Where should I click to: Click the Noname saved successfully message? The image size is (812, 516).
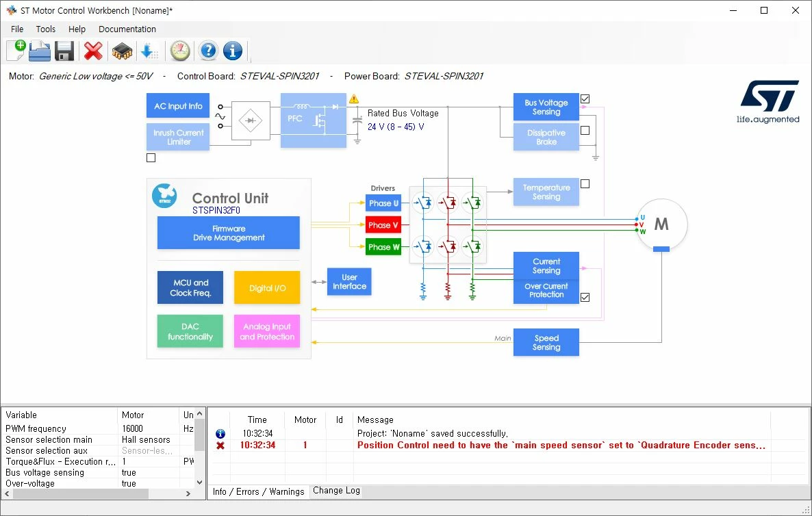(x=433, y=434)
